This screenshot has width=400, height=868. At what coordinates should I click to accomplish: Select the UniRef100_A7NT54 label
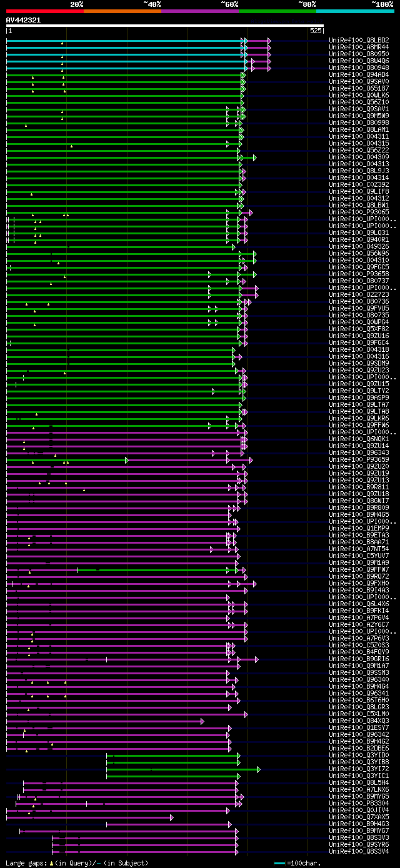[359, 549]
